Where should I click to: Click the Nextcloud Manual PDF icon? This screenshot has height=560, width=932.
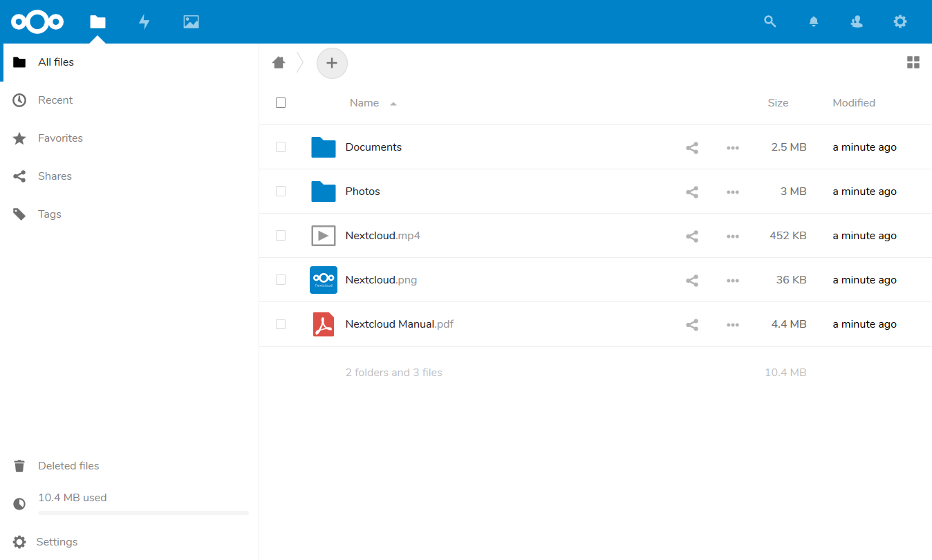coord(324,324)
